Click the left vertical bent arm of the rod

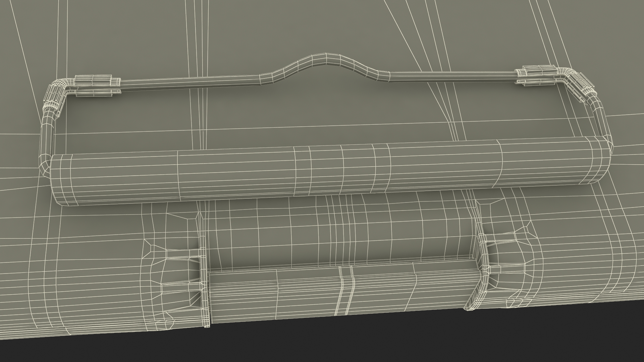pos(47,142)
